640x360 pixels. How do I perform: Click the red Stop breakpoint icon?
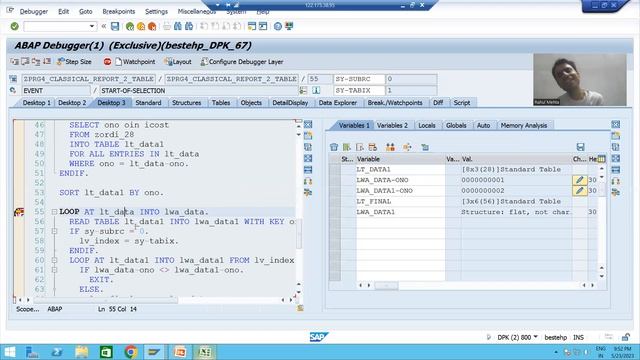107,62
